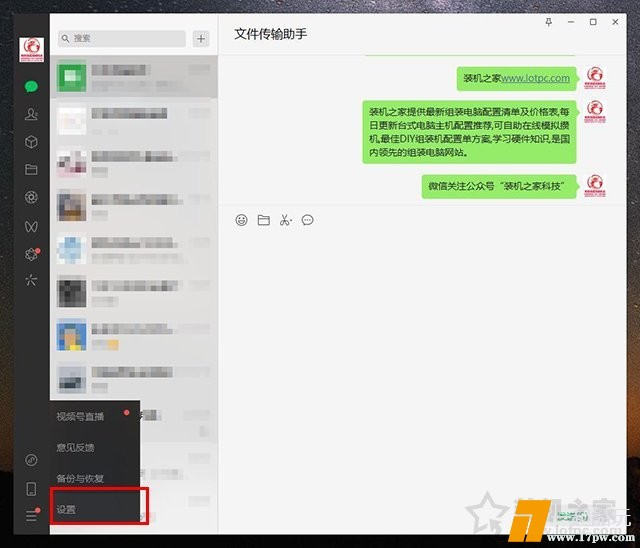Open the Files folder icon in the sidebar
Image resolution: width=640 pixels, height=548 pixels.
31,169
